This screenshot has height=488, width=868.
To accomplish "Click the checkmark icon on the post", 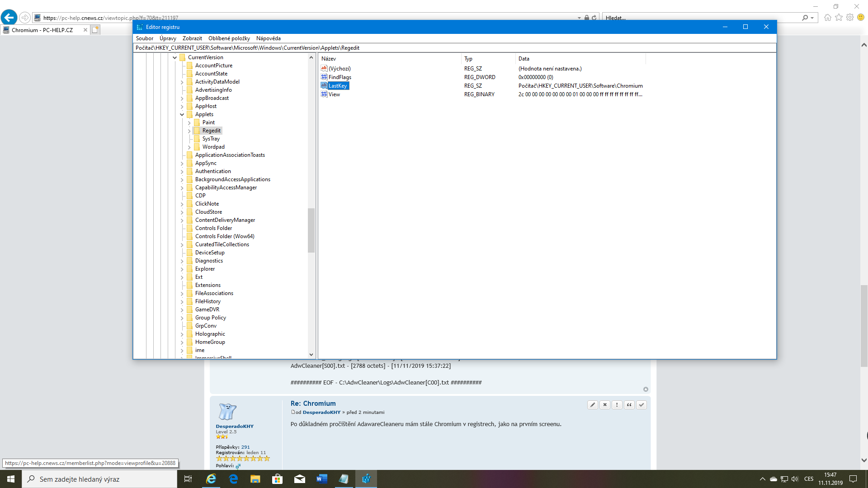I will pos(641,405).
